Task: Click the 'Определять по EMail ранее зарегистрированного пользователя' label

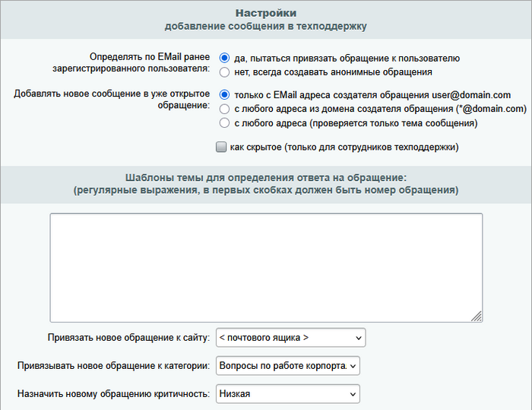Action: pyautogui.click(x=148, y=64)
